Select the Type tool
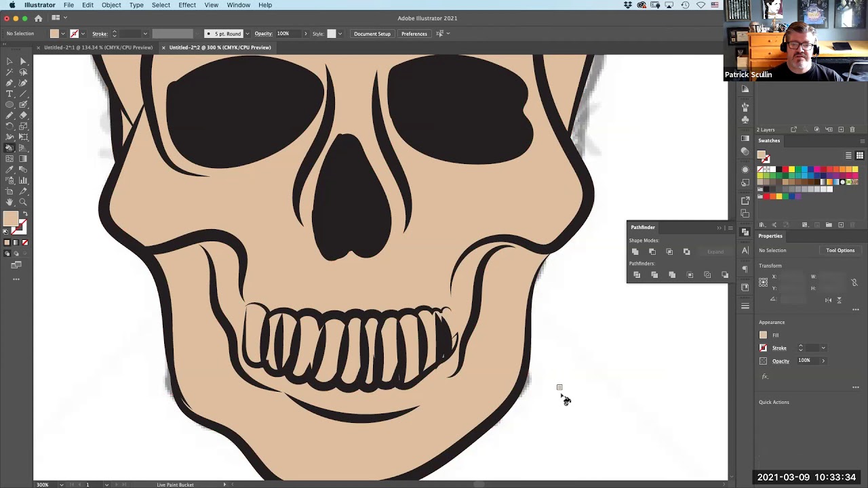 [9, 94]
